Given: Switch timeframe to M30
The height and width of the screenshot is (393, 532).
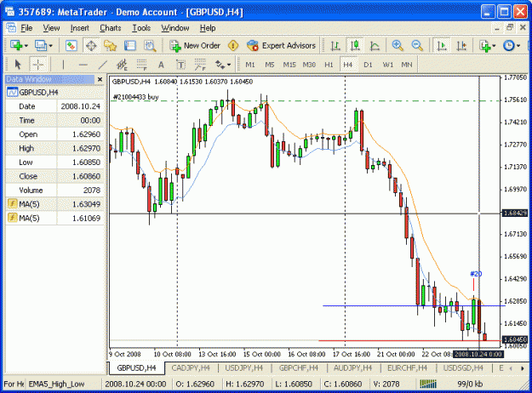Looking at the screenshot, I should coord(309,65).
